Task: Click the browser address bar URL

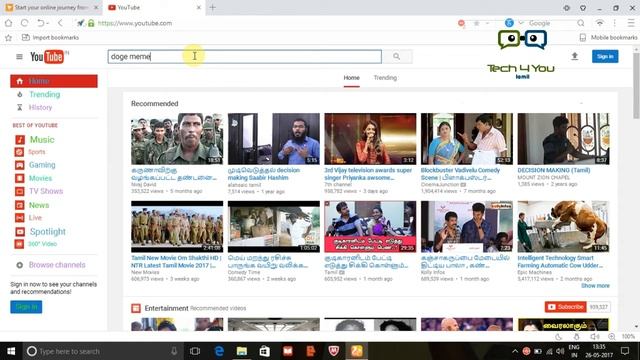Action: coord(135,23)
